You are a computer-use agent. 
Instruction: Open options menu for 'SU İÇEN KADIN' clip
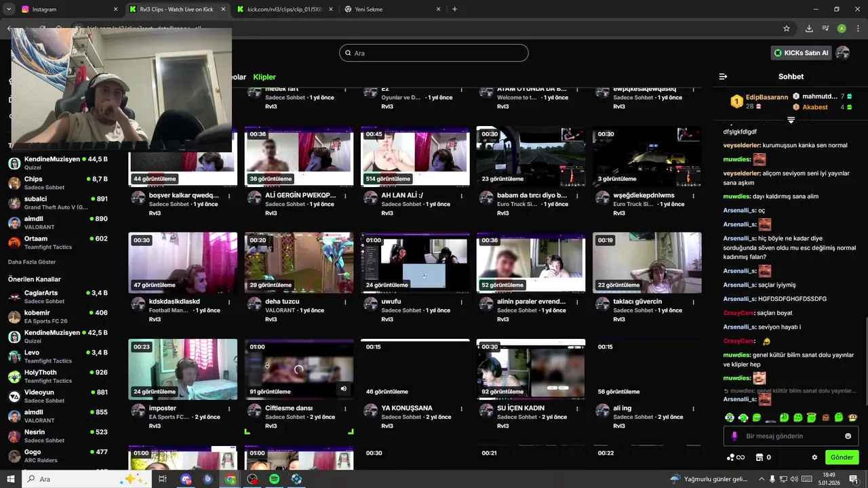[578, 409]
